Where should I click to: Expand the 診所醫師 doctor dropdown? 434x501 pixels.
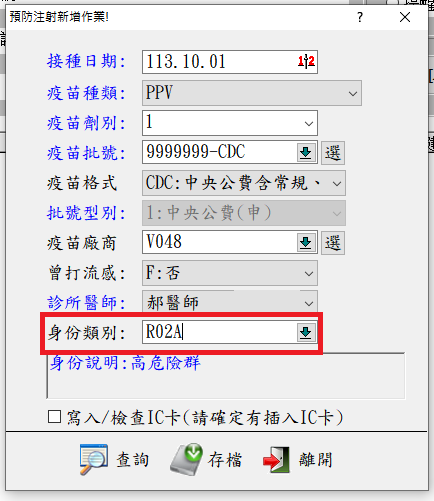pyautogui.click(x=230, y=303)
